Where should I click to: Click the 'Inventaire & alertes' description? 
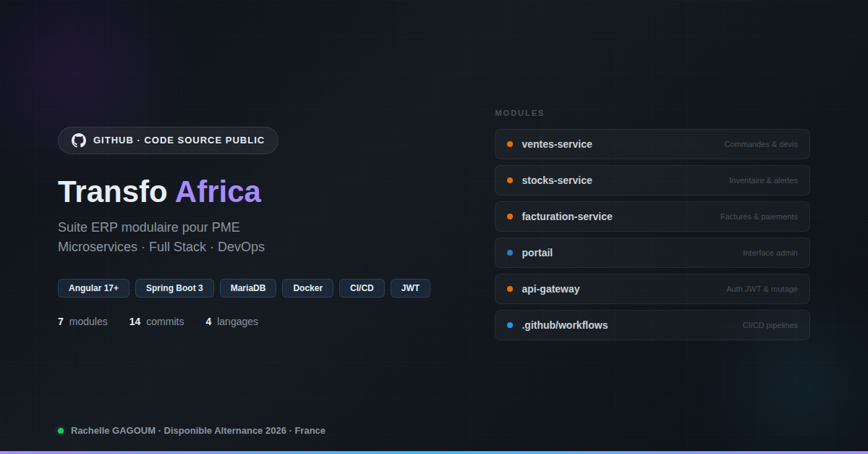click(763, 180)
